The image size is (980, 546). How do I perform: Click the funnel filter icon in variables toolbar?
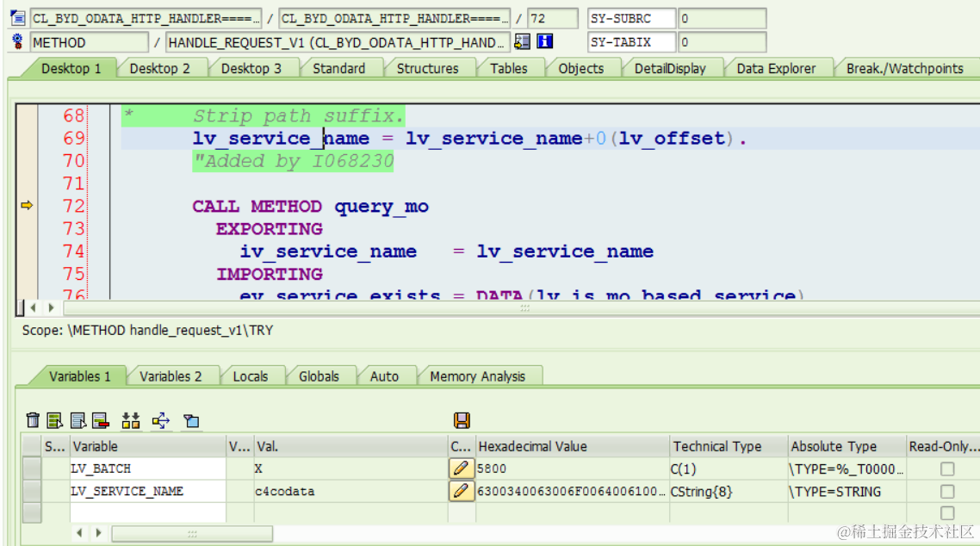[191, 421]
